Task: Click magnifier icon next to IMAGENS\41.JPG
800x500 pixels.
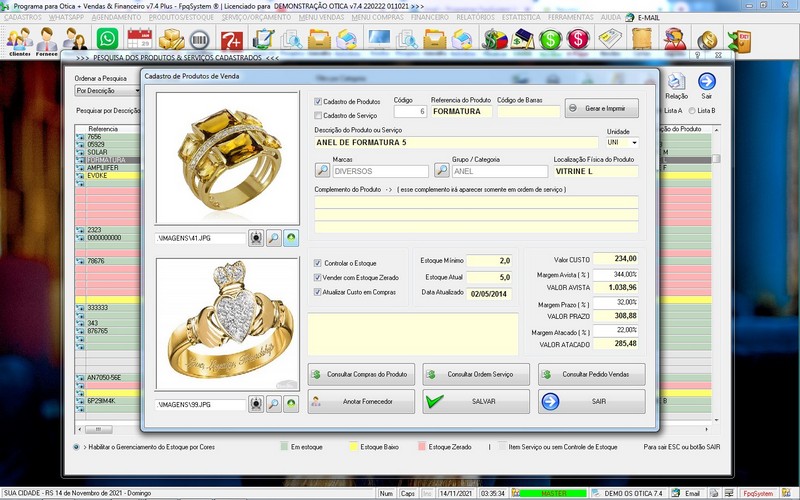Action: 273,238
